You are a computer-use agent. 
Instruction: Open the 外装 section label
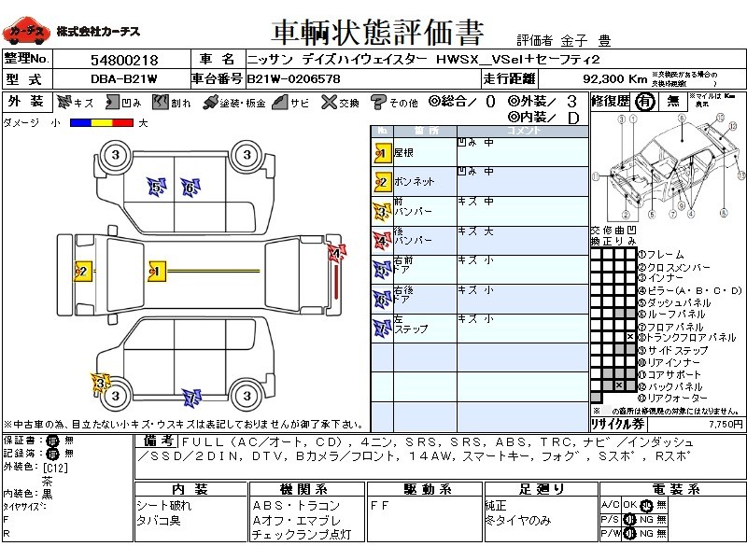coord(26,102)
